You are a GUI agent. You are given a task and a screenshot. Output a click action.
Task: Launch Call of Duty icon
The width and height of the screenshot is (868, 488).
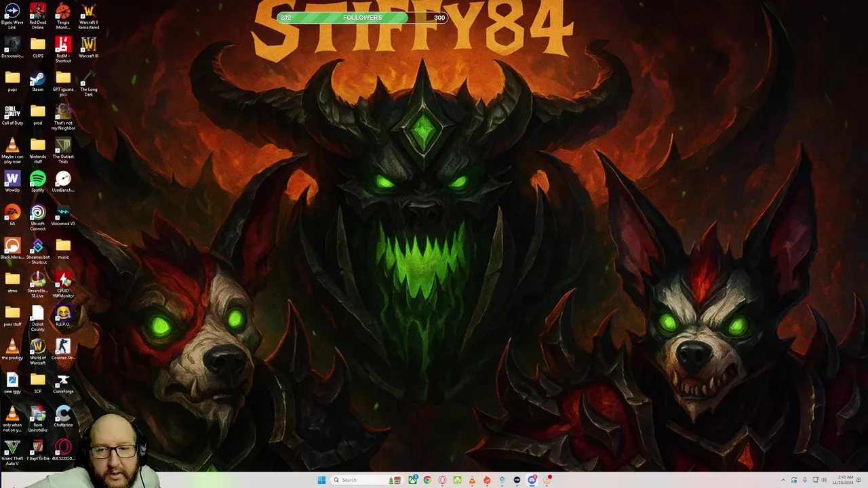pyautogui.click(x=12, y=115)
